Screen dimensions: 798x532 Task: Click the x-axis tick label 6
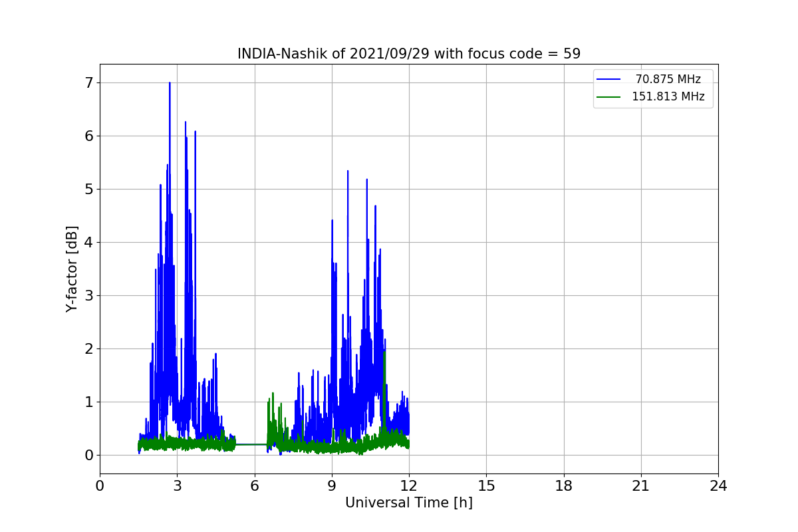[x=255, y=486]
